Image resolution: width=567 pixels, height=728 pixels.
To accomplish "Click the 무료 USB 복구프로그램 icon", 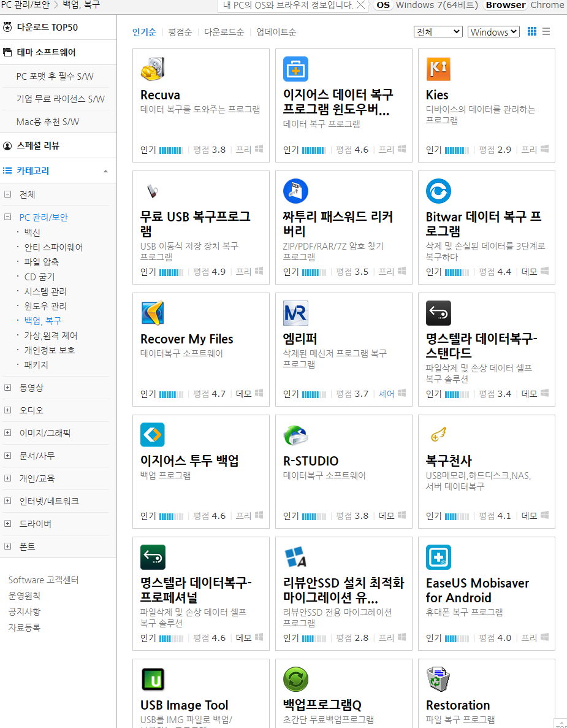I will (153, 191).
